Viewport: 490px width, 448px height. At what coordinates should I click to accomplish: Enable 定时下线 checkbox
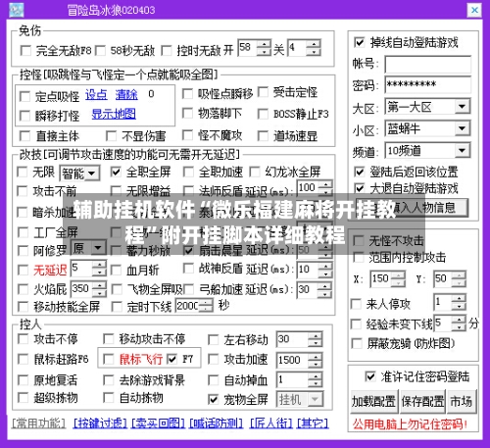[117, 307]
